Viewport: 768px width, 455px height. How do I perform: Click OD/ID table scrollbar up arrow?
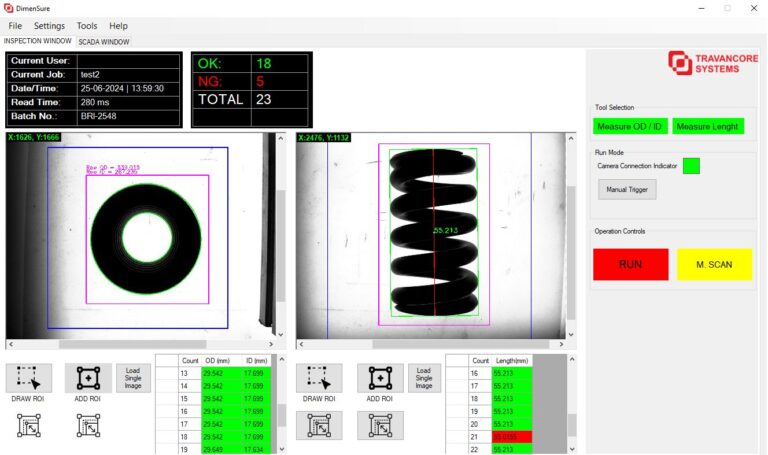(x=282, y=359)
